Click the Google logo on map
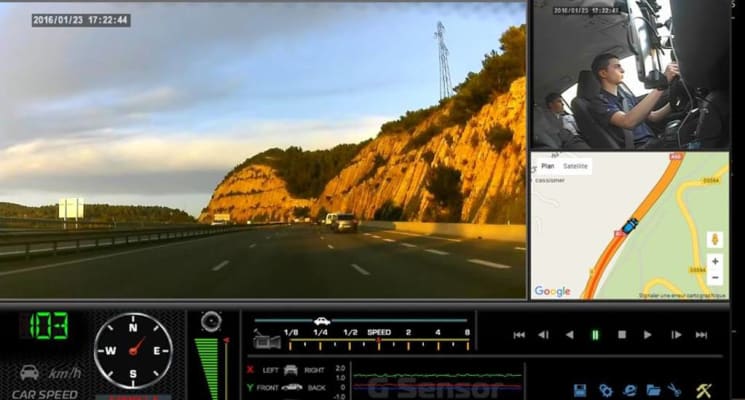745x400 pixels. click(552, 291)
